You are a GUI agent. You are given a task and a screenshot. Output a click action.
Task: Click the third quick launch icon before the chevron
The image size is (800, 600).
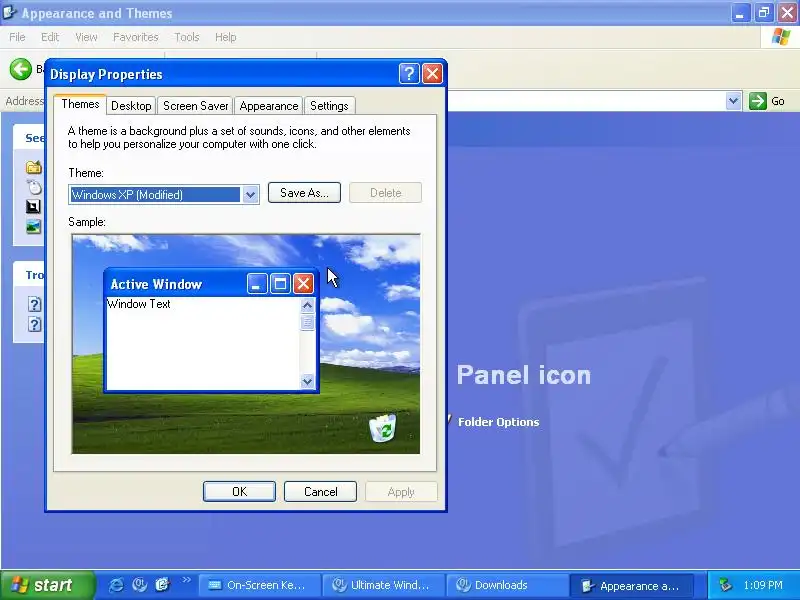162,585
